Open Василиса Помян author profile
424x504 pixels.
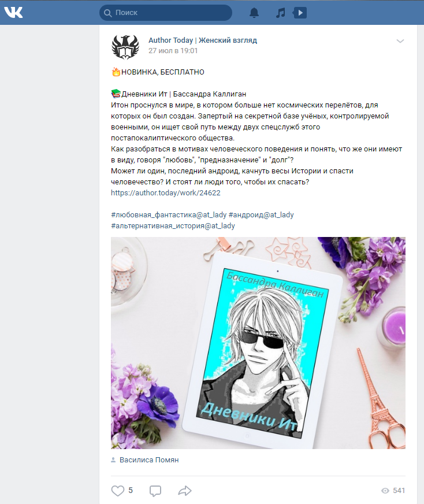(149, 460)
